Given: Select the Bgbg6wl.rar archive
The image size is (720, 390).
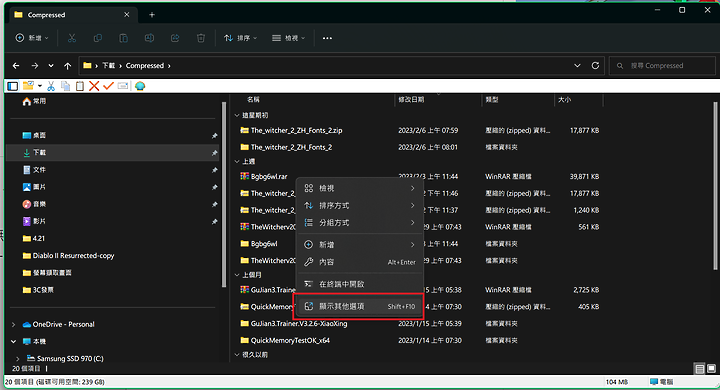Looking at the screenshot, I should pyautogui.click(x=269, y=176).
